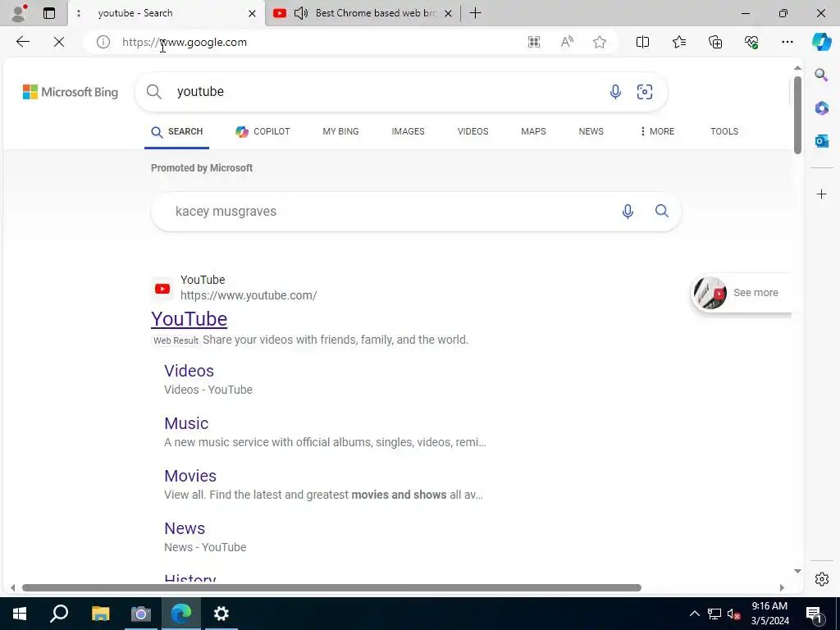The width and height of the screenshot is (840, 630).
Task: Open the Camera app on taskbar
Action: [x=140, y=614]
